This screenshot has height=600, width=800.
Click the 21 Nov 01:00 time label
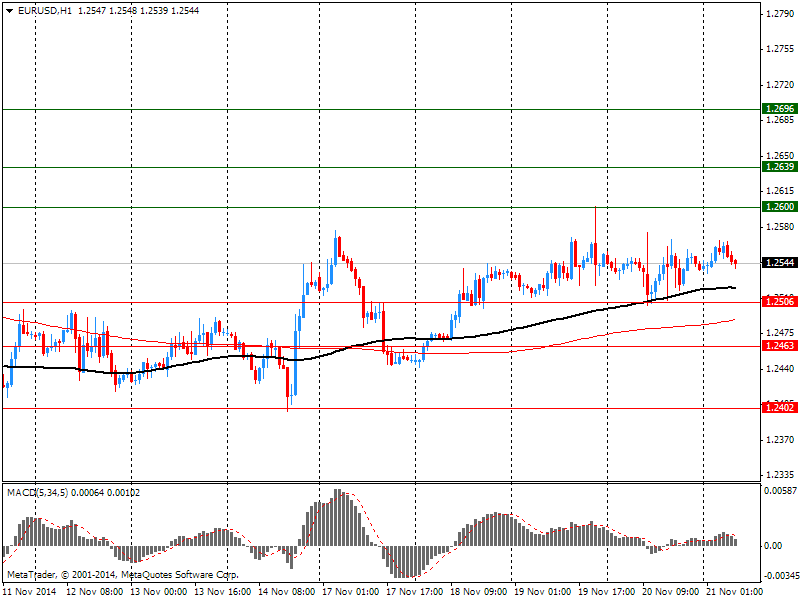734,592
